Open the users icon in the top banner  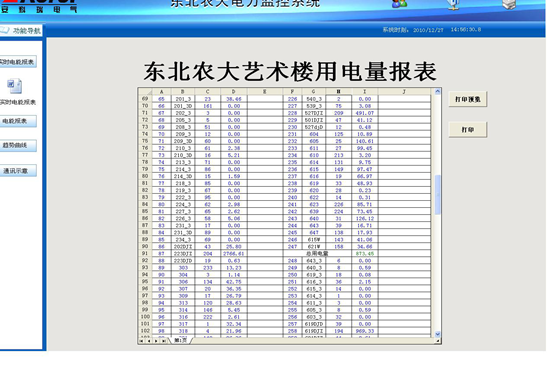(399, 4)
